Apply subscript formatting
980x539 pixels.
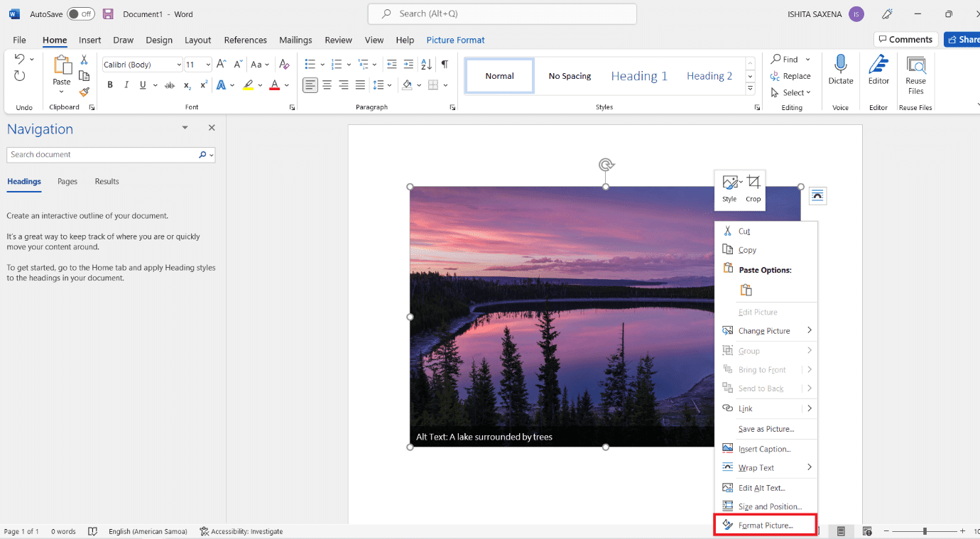(x=186, y=85)
